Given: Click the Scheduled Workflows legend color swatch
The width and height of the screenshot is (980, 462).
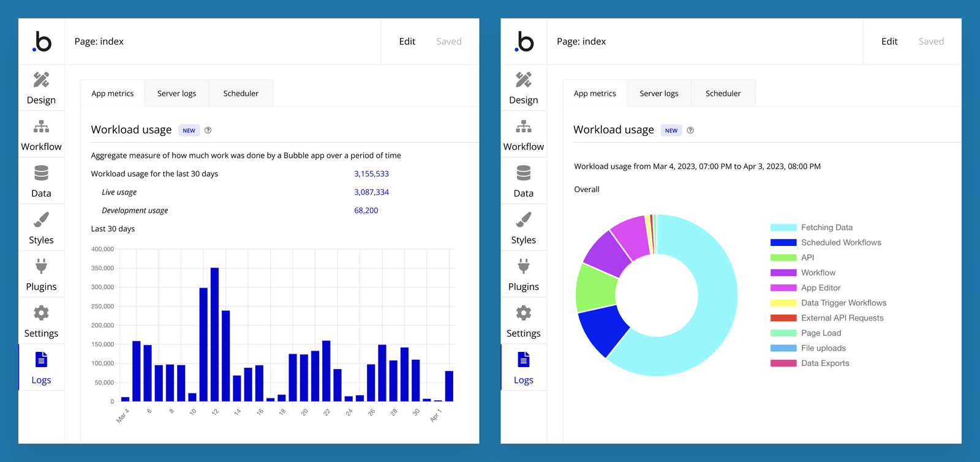Looking at the screenshot, I should (x=783, y=243).
